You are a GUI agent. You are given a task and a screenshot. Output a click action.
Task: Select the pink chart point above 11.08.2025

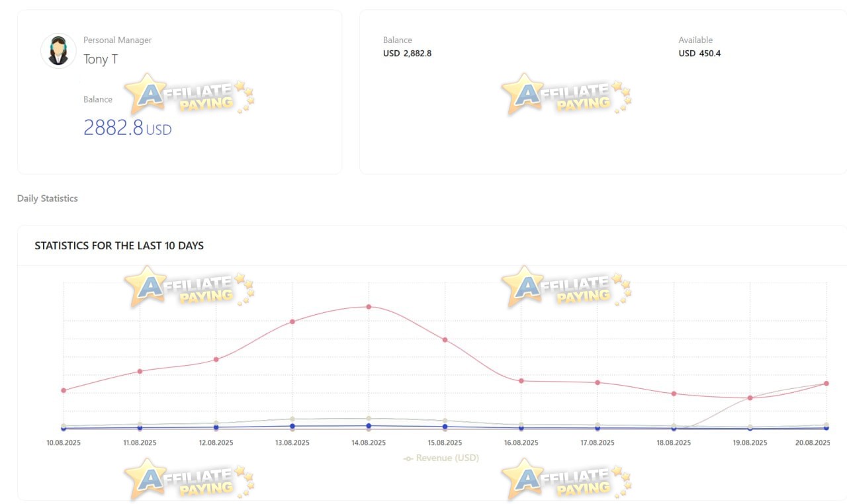click(x=140, y=371)
